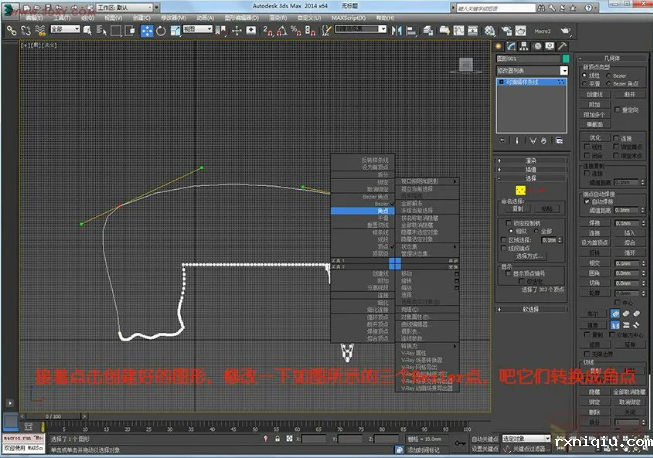Click the Mirror tool icon
653x458 pixels.
point(397,30)
